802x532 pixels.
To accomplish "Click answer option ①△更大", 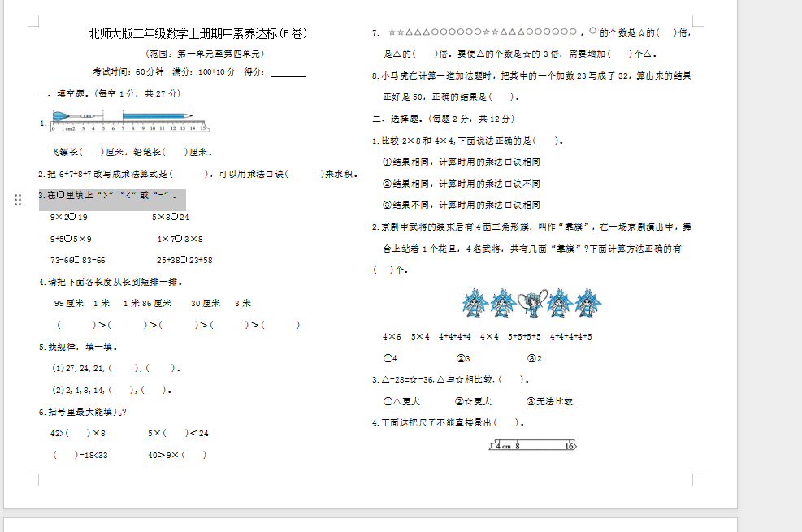I will click(401, 401).
